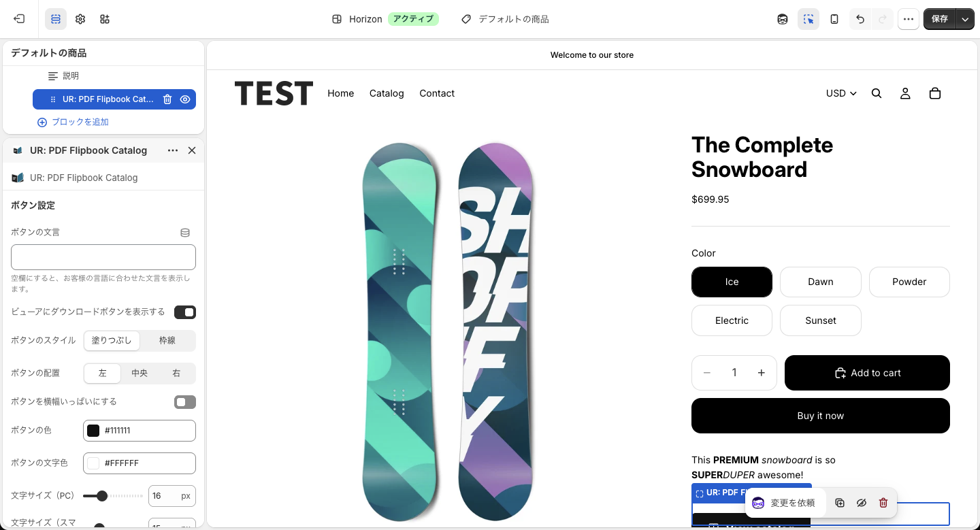980x530 pixels.
Task: Open the Catalog menu item
Action: [x=387, y=93]
